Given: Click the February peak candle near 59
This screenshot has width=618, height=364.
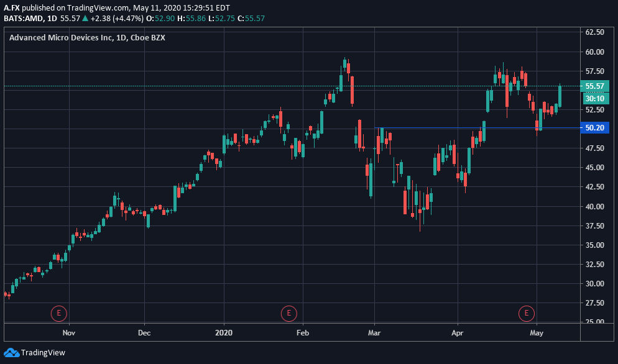Looking at the screenshot, I should 344,64.
